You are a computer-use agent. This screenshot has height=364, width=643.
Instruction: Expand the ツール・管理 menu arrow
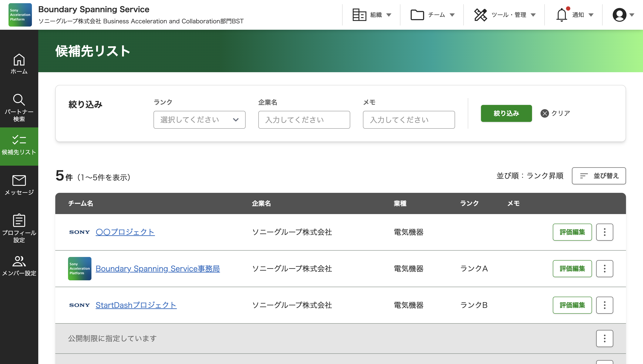click(533, 15)
